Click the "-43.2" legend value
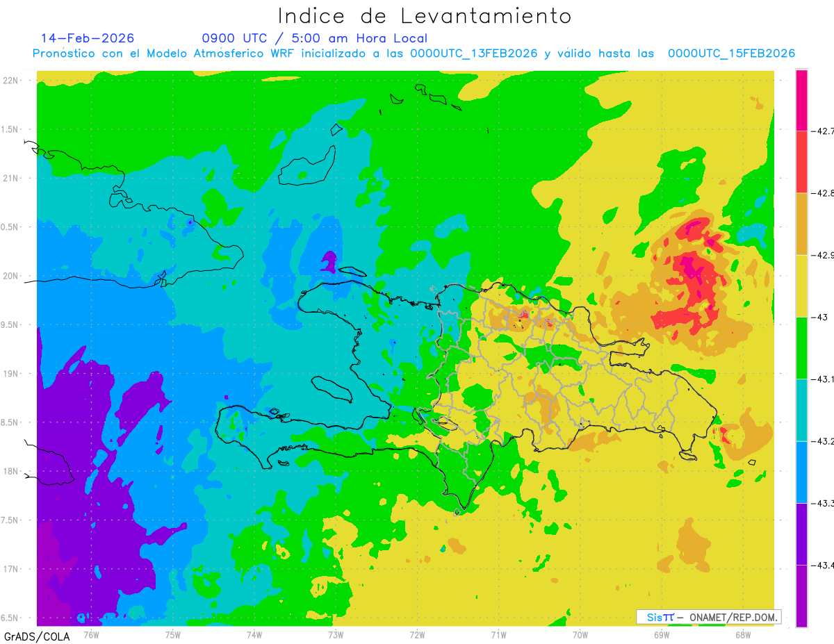Viewport: 834px width, 644px height. point(822,441)
